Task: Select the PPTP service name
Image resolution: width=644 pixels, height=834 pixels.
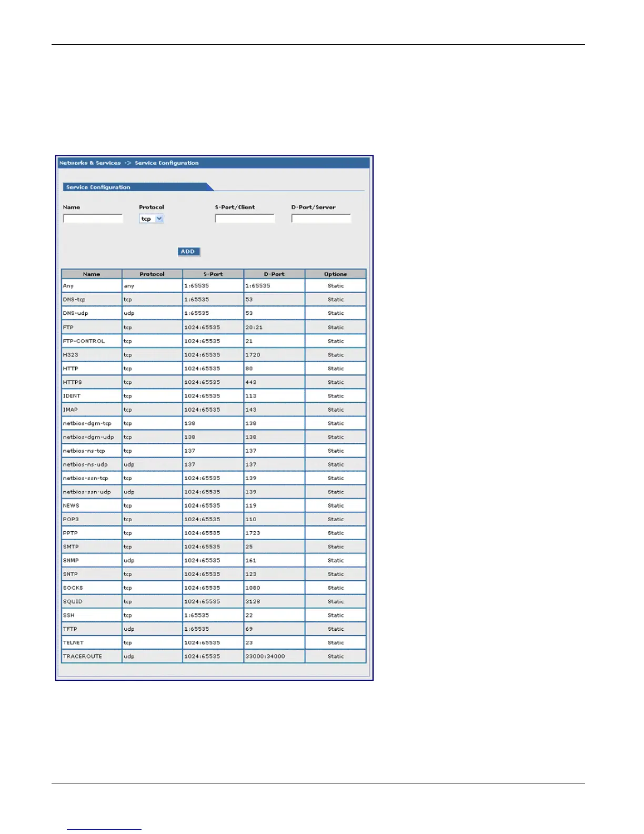Action: point(71,533)
